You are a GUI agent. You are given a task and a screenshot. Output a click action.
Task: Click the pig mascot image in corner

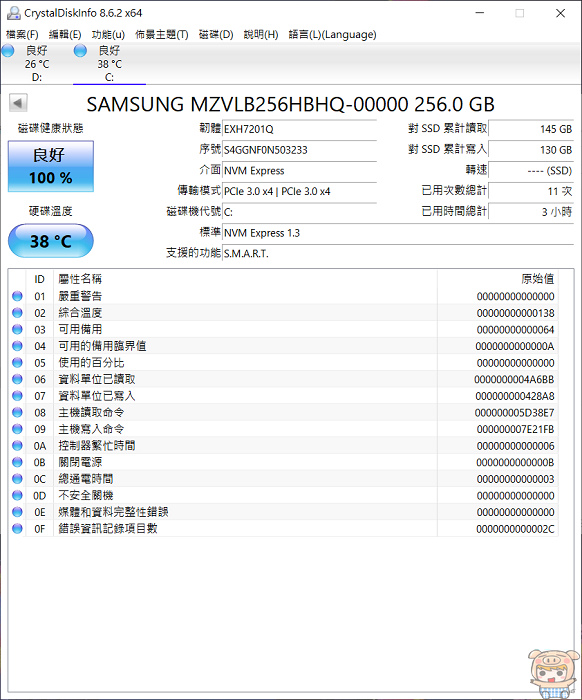(552, 673)
